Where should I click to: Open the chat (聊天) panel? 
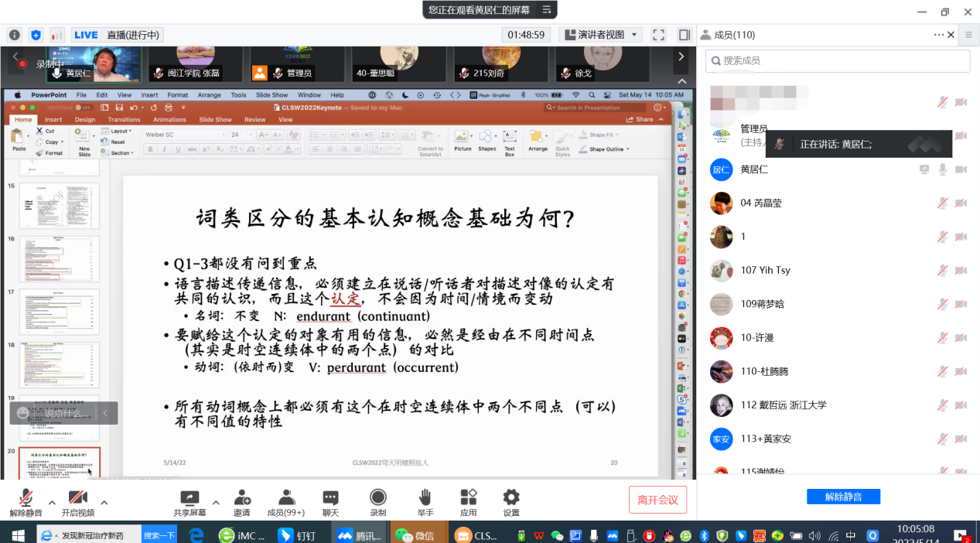coord(330,502)
